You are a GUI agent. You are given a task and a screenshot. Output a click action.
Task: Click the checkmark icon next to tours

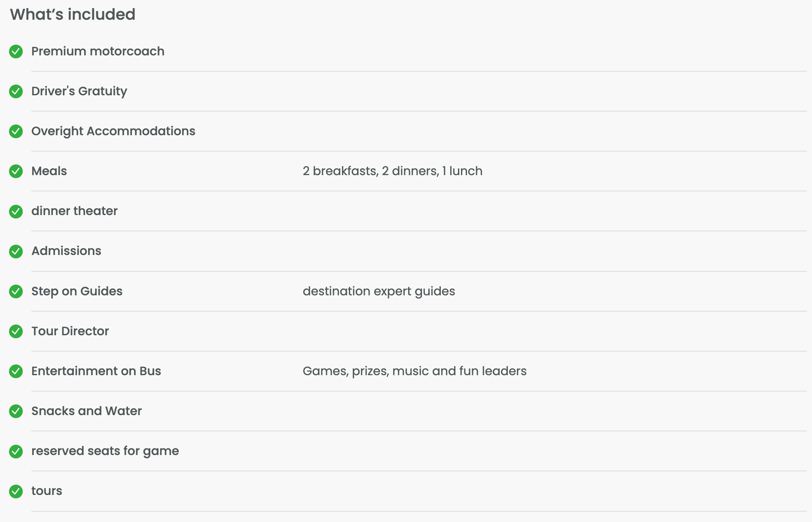[16, 491]
